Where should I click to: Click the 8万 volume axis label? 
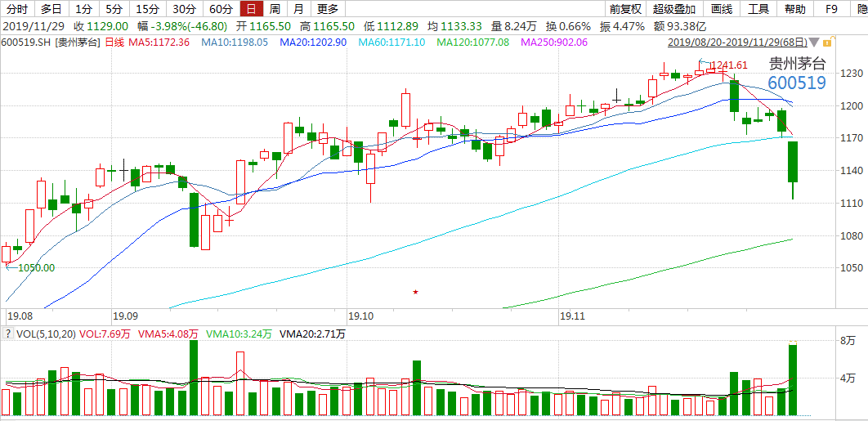pyautogui.click(x=848, y=341)
